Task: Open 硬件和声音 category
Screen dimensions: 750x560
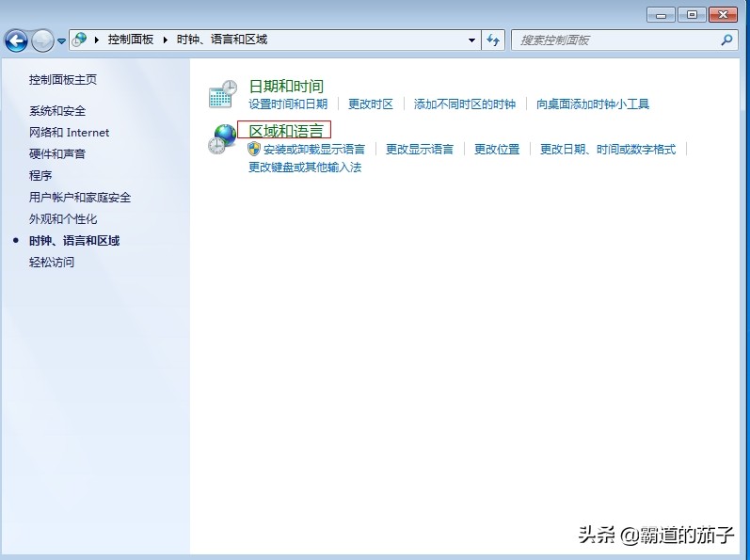Action: pyautogui.click(x=57, y=154)
